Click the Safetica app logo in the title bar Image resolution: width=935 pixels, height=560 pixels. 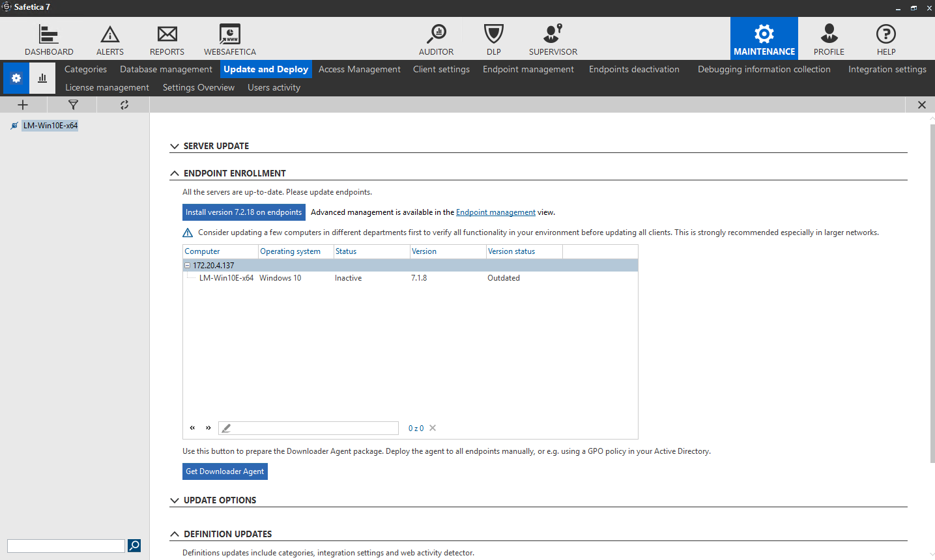[x=7, y=7]
